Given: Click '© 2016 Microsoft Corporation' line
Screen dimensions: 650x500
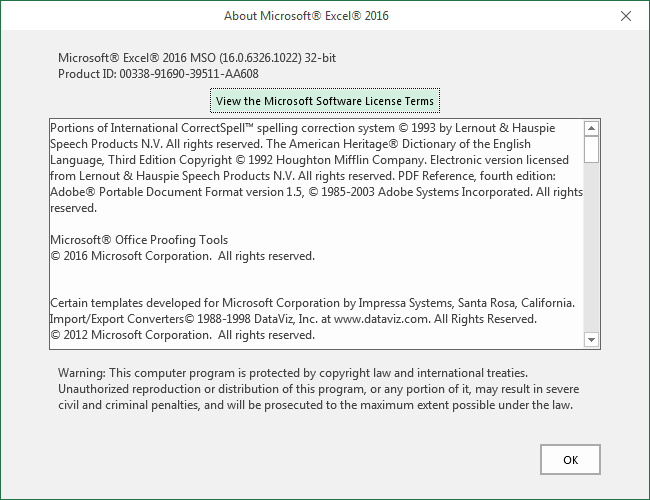Looking at the screenshot, I should tap(182, 256).
